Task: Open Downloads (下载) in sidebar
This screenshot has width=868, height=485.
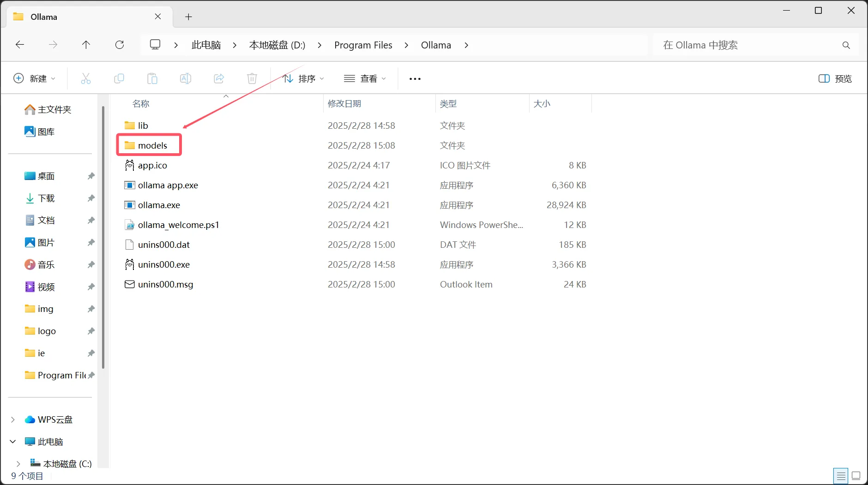Action: (40, 198)
